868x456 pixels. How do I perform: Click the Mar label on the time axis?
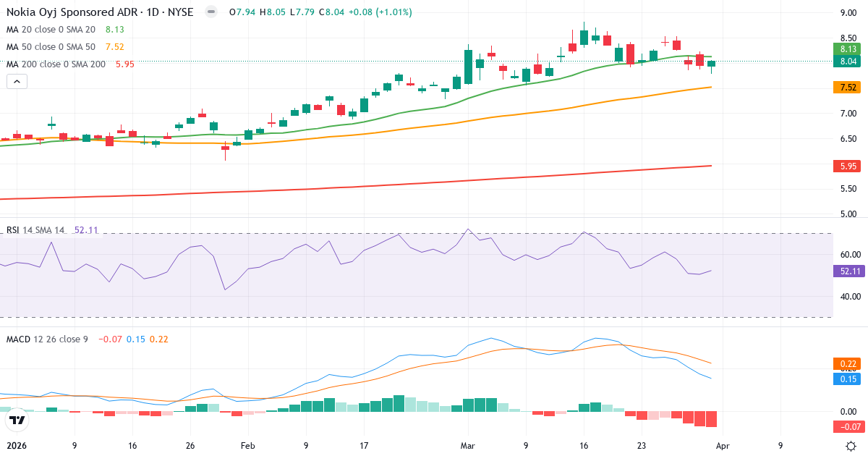(467, 446)
